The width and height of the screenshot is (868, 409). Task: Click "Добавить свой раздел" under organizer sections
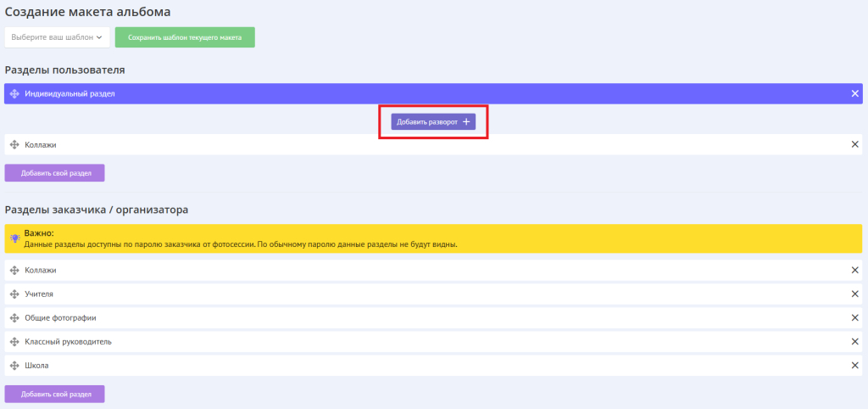(54, 394)
